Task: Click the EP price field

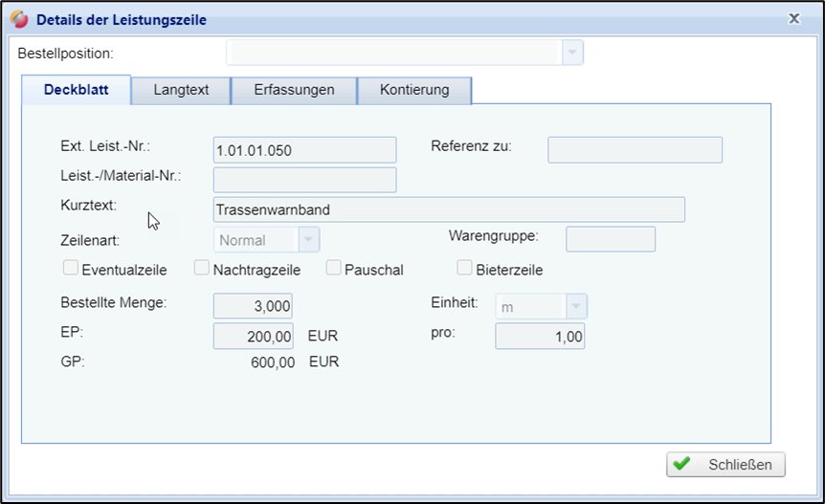Action: pyautogui.click(x=253, y=337)
